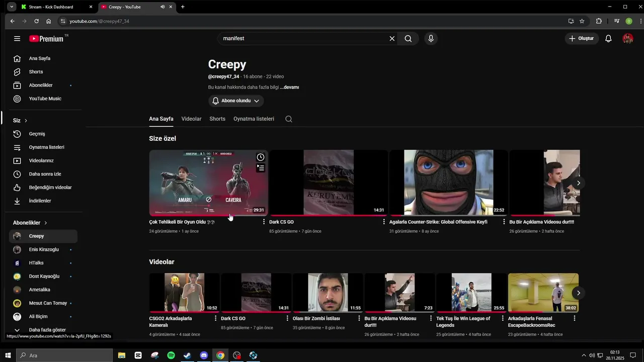Play the Olası Bir Zombi İstilası thumbnail
This screenshot has height=362, width=644.
(x=328, y=293)
